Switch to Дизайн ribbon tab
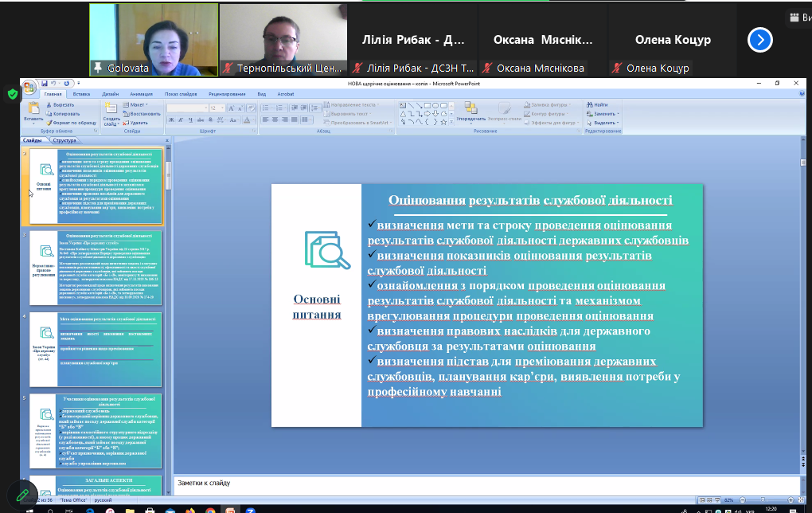Viewport: 812px width, 513px height. pos(111,94)
